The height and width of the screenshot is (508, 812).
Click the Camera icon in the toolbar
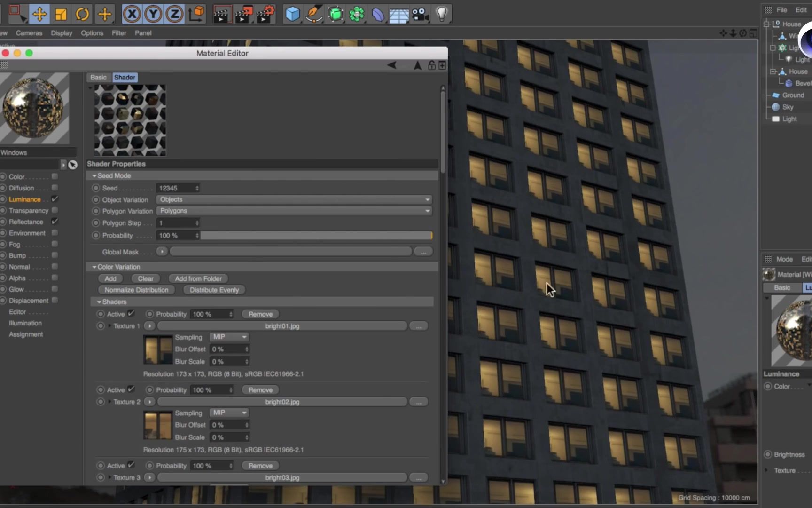421,14
